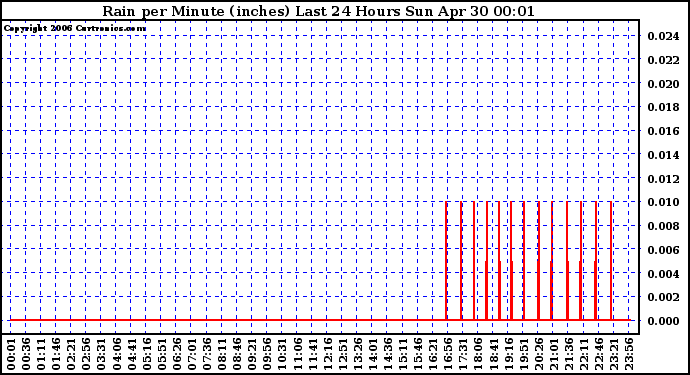Click the 21:36 time label
This screenshot has width=690, height=375.
[x=569, y=354]
